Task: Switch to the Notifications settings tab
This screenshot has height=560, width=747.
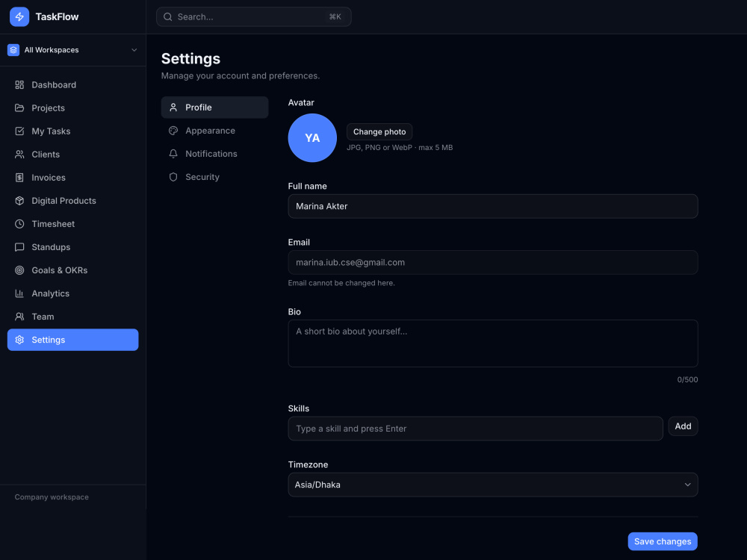Action: click(x=215, y=154)
